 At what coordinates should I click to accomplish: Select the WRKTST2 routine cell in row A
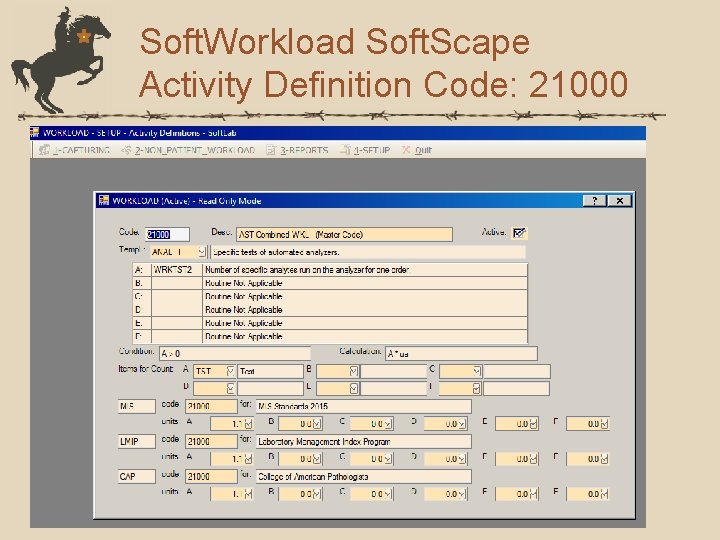click(177, 270)
